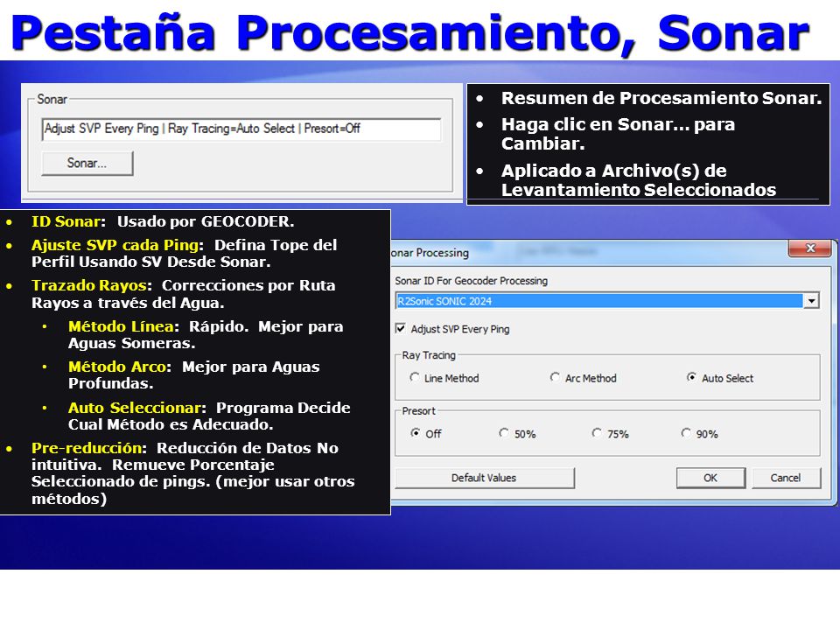Viewport: 840px width, 630px height.
Task: Click the Cancel button
Action: coord(786,478)
